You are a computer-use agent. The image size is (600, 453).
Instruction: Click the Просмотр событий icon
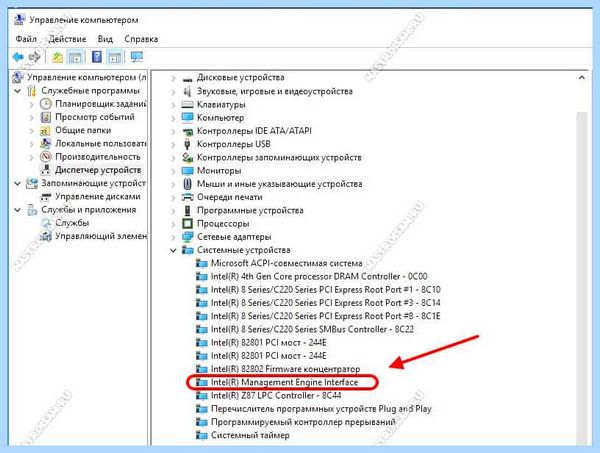point(46,117)
